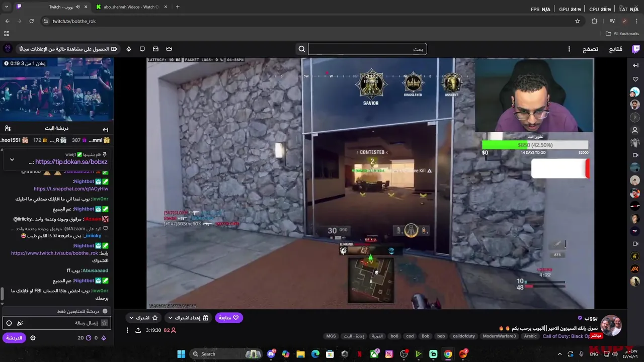Click the star icon in the chat input
This screenshot has width=644, height=362.
(x=104, y=323)
